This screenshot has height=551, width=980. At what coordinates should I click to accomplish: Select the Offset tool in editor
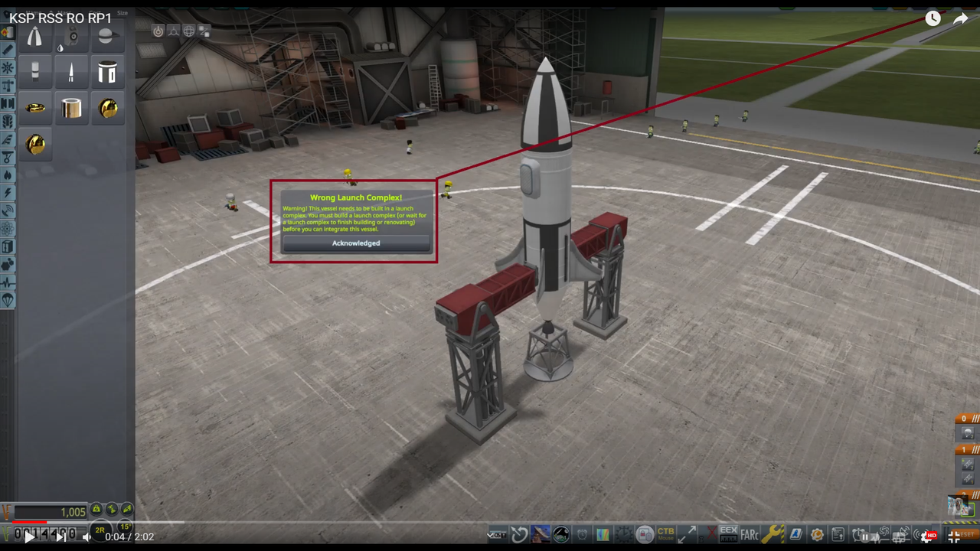click(174, 31)
